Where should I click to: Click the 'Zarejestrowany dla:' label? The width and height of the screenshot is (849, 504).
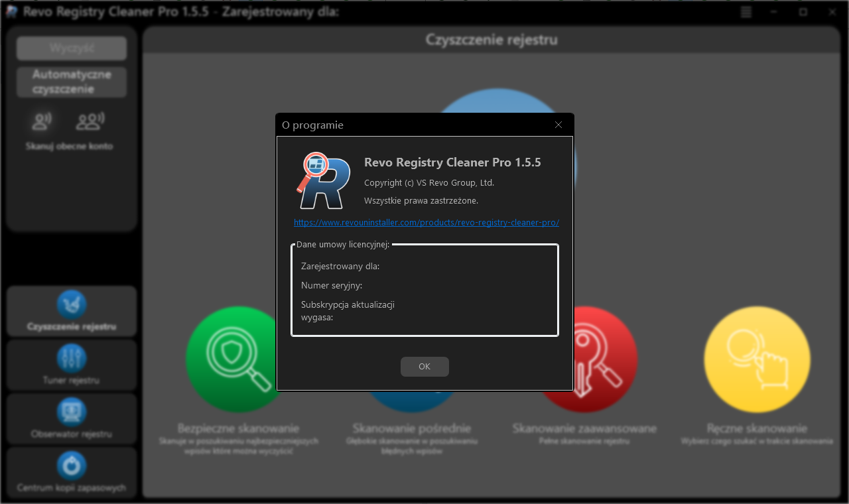[340, 267]
